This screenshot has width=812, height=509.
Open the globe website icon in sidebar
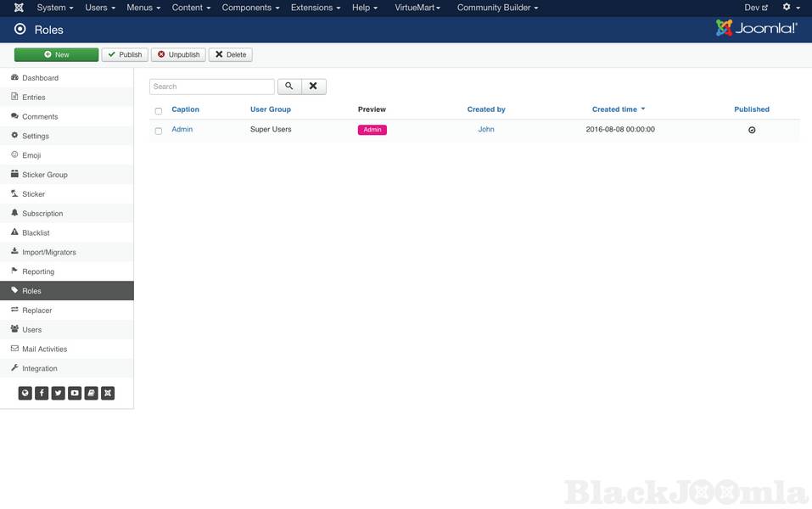pos(25,394)
